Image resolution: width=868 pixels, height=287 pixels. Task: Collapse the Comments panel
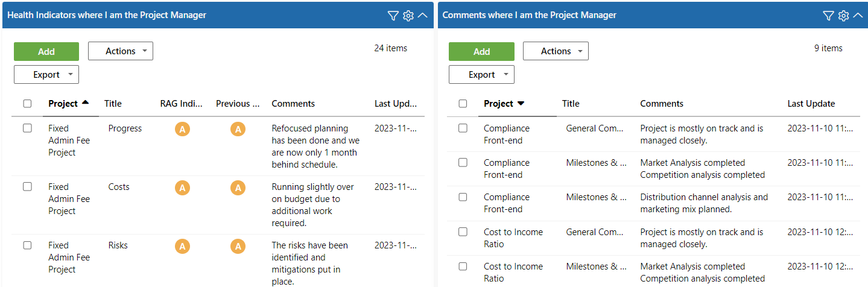click(x=858, y=16)
